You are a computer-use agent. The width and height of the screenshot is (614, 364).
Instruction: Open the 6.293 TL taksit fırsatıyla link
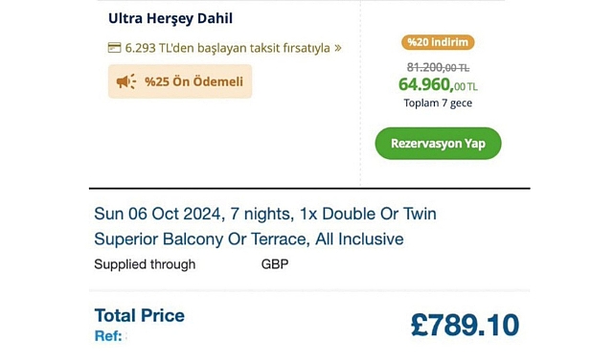point(225,48)
